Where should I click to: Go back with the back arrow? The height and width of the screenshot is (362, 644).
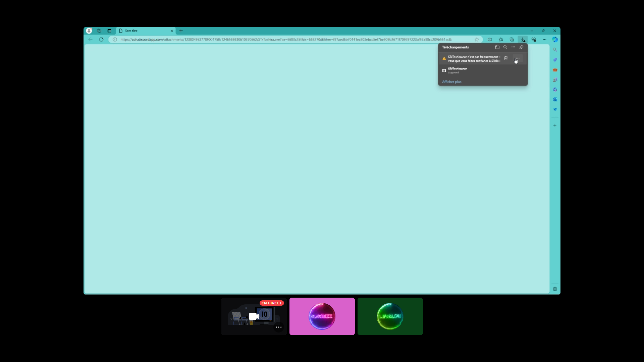90,40
